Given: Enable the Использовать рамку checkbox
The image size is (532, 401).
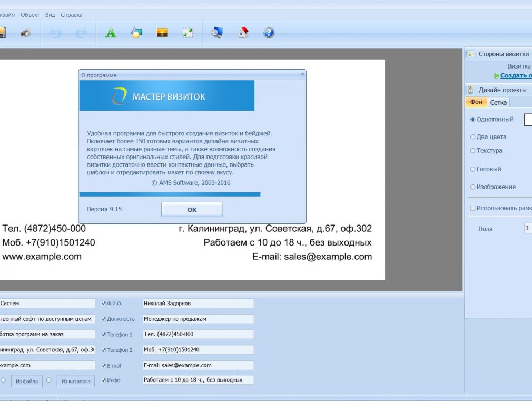Looking at the screenshot, I should click(x=472, y=208).
